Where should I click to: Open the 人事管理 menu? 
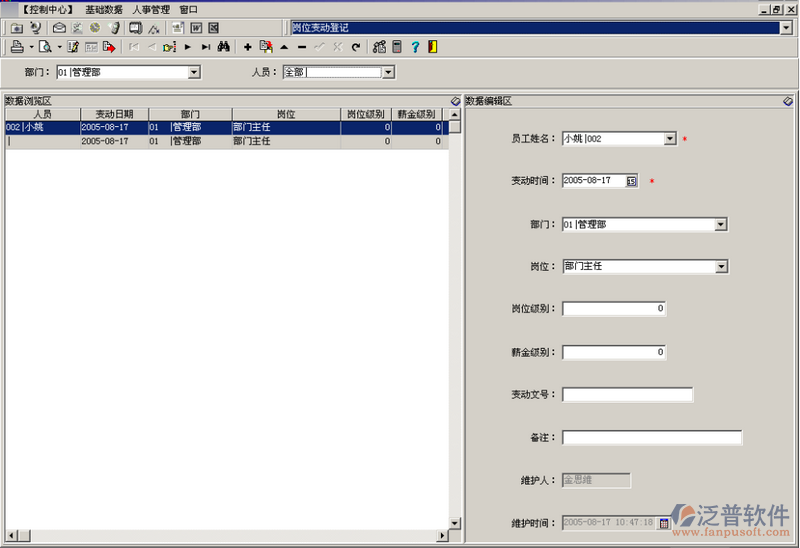(151, 9)
